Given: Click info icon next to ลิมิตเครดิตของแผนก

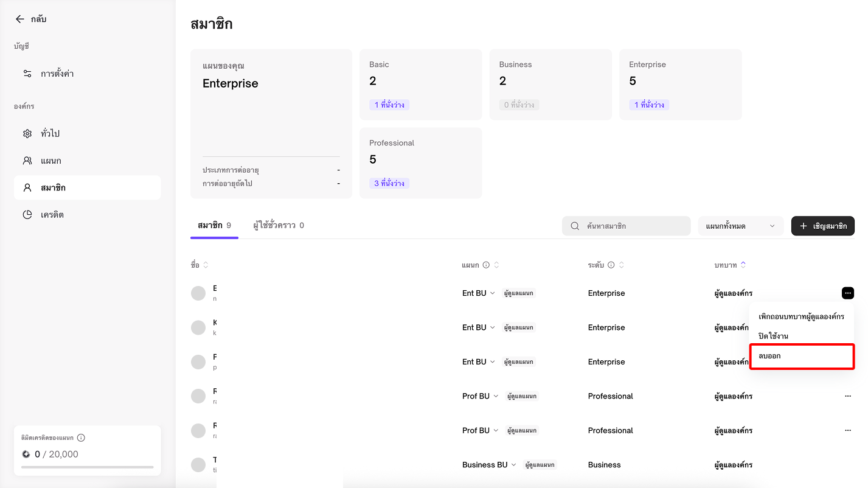Looking at the screenshot, I should [81, 437].
